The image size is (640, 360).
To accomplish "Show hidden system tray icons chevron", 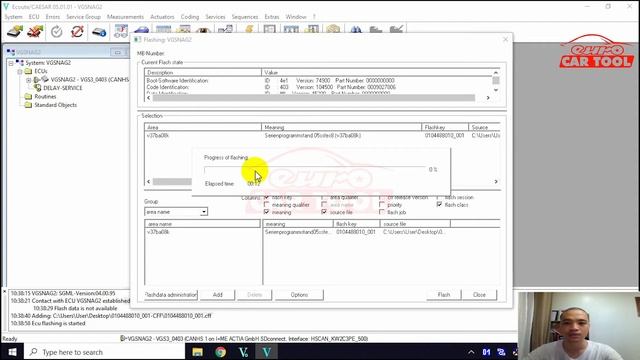I will tap(471, 352).
